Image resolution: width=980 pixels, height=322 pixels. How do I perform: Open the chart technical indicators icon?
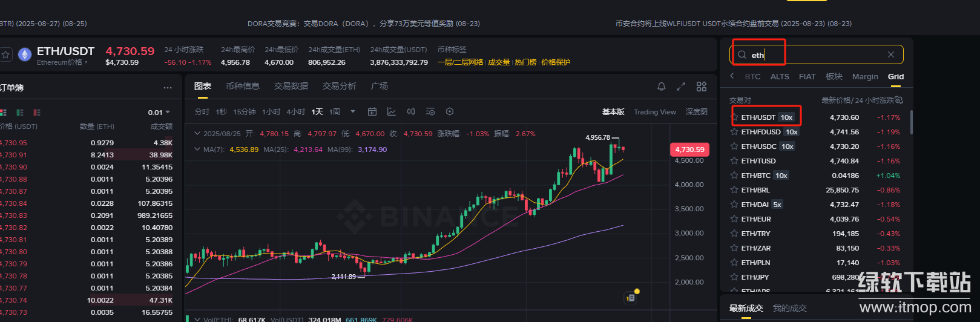(x=392, y=111)
